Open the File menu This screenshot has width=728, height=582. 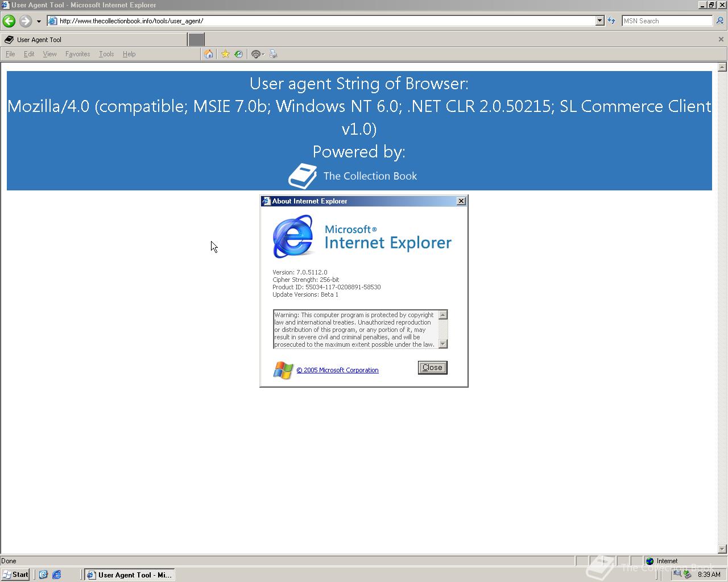pyautogui.click(x=10, y=54)
